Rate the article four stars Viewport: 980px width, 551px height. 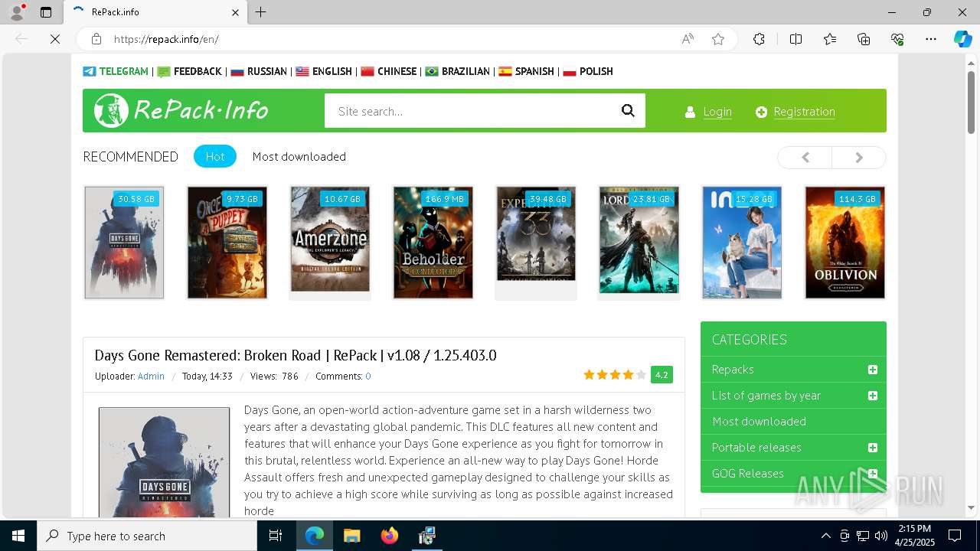pos(628,375)
